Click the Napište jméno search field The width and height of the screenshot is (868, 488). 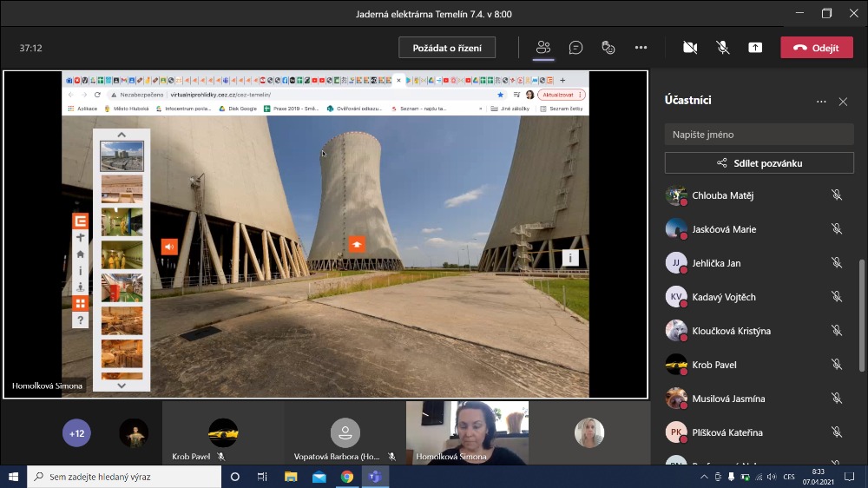coord(759,135)
